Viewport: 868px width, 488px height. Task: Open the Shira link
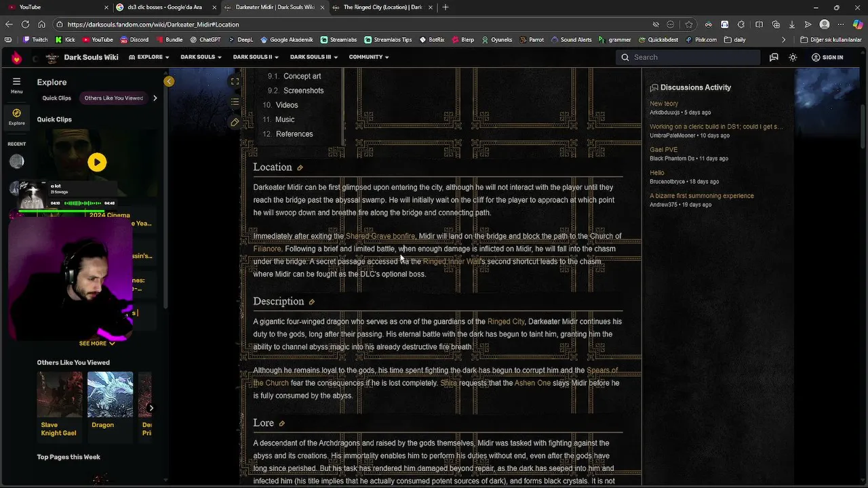[448, 384]
